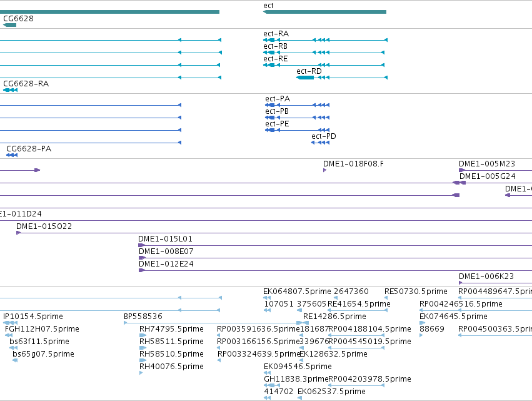532x401 pixels.
Task: Click the RE41654.5prime EST label
Action: (359, 304)
